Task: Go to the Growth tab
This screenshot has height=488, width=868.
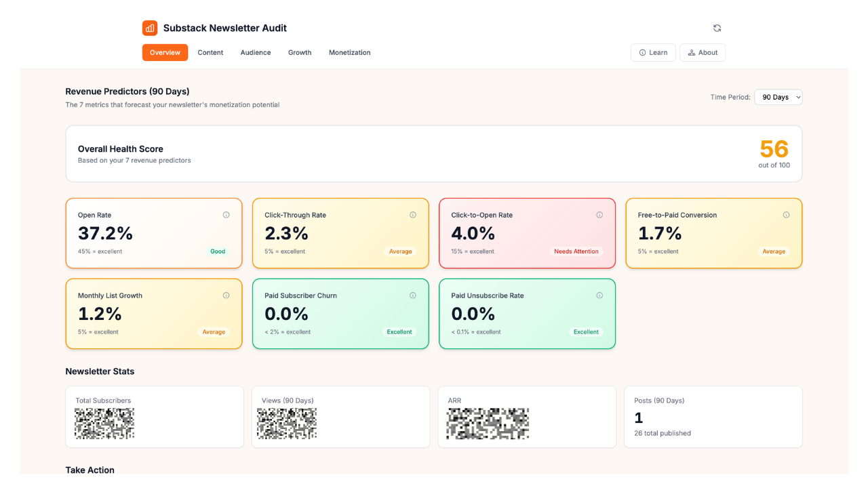Action: tap(300, 52)
